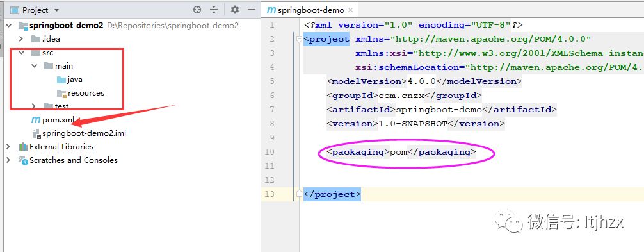Close the springboot-demo editor tab
This screenshot has width=644, height=252.
(x=350, y=10)
